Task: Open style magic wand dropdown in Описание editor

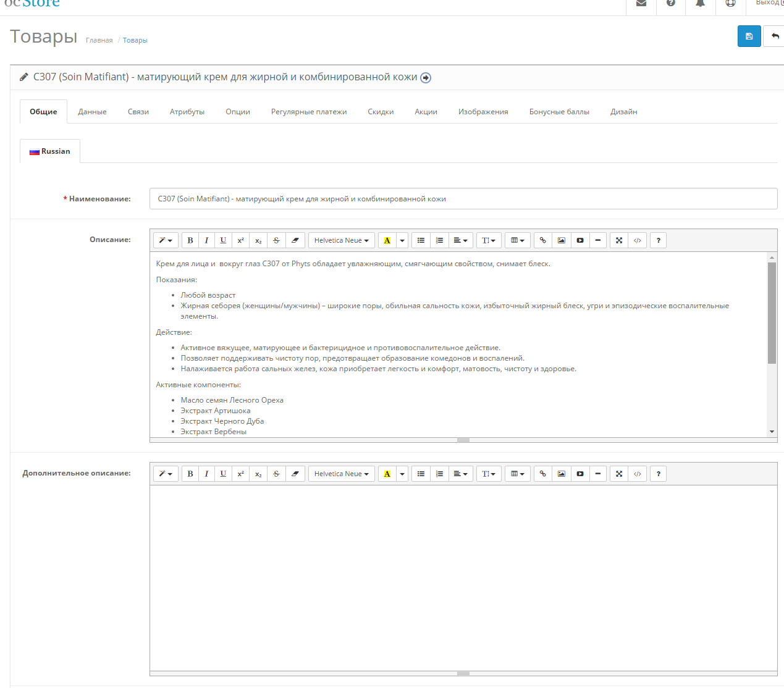Action: coord(166,240)
